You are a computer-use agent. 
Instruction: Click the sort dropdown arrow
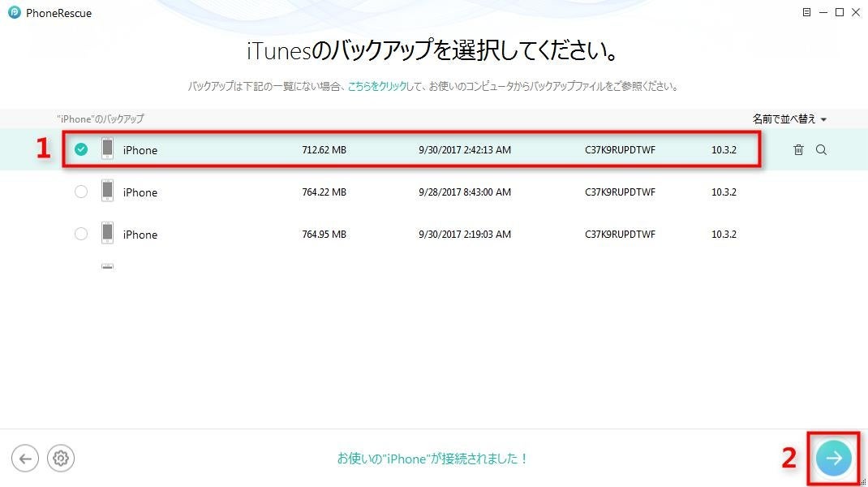(823, 119)
